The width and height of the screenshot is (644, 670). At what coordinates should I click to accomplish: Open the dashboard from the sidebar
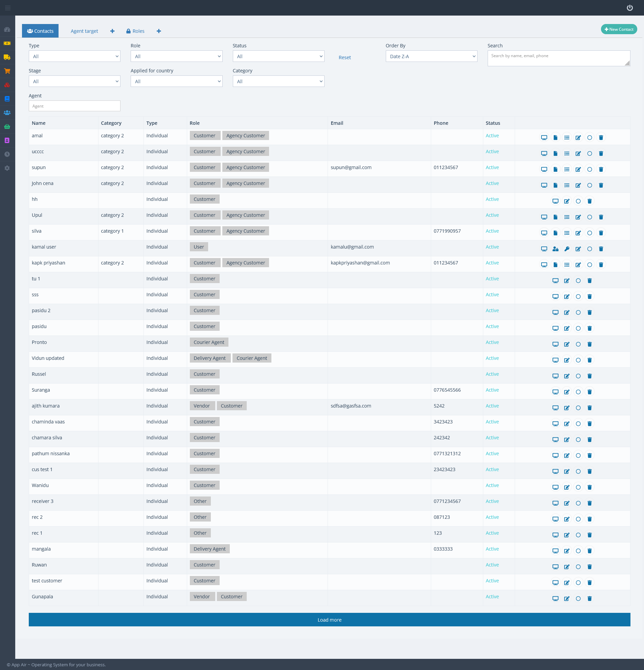pyautogui.click(x=7, y=30)
